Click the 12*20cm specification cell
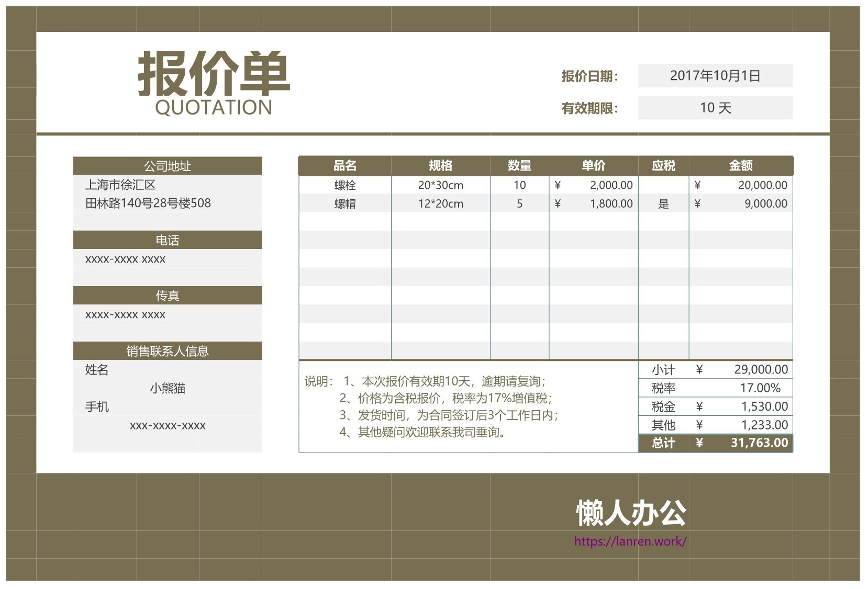 coord(440,204)
